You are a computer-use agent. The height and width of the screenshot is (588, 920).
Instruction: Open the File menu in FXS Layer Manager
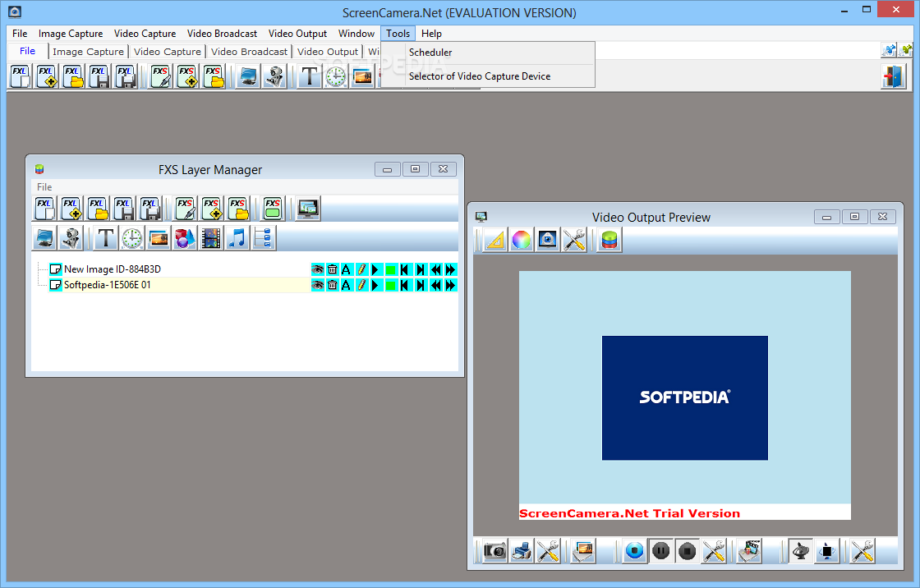(44, 186)
